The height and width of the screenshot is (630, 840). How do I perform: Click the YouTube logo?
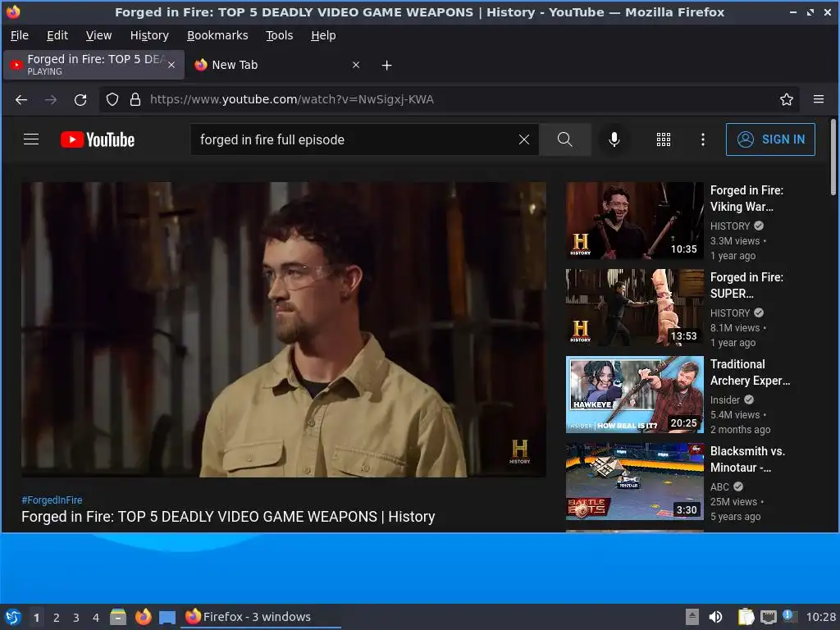pyautogui.click(x=97, y=139)
